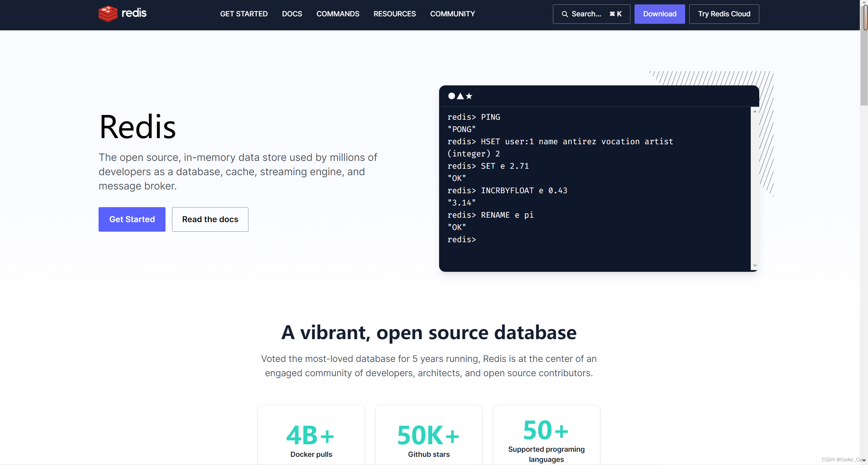Click the circle icon in terminal header
Viewport: 868px width, 465px height.
[x=451, y=96]
